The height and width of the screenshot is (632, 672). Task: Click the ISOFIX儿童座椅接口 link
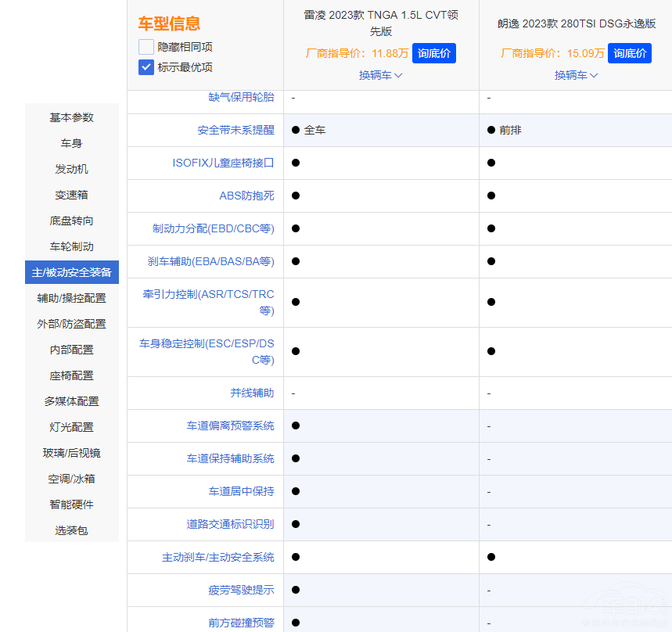click(x=223, y=163)
